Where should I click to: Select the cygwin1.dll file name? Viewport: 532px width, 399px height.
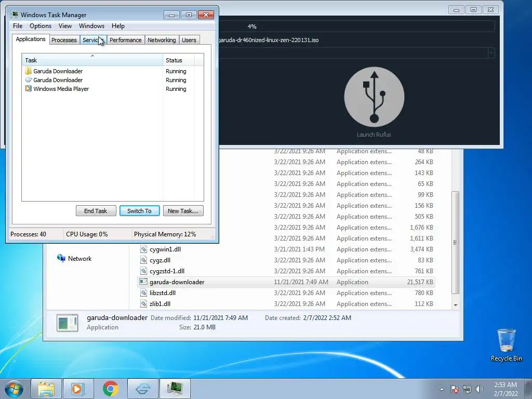[165, 249]
